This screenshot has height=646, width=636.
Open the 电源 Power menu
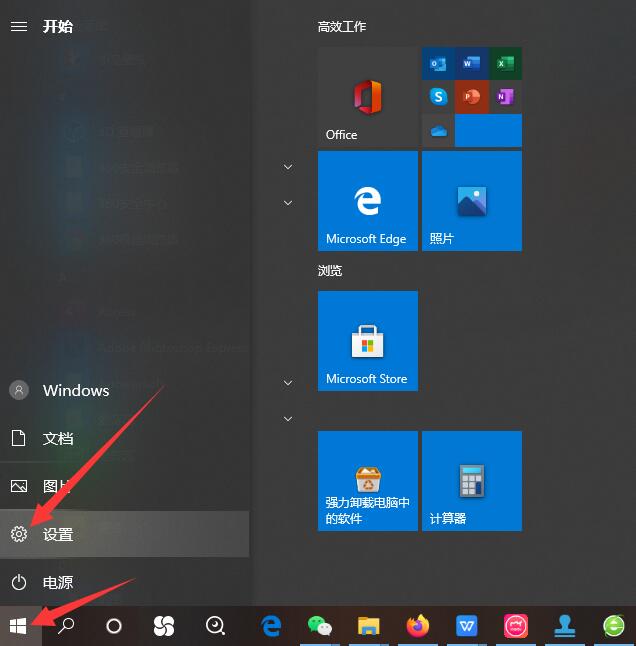pyautogui.click(x=124, y=582)
